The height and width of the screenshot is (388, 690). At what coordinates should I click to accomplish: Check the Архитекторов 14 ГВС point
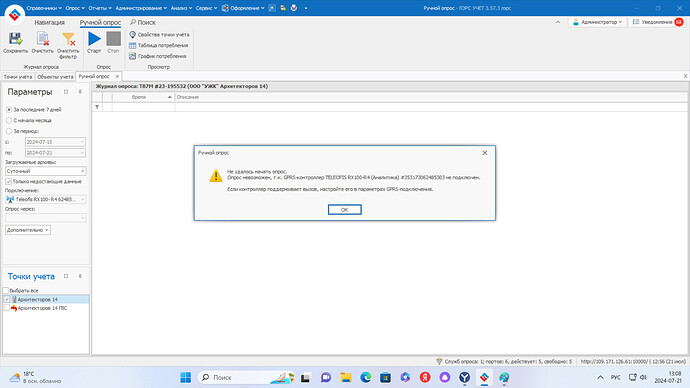(x=7, y=308)
